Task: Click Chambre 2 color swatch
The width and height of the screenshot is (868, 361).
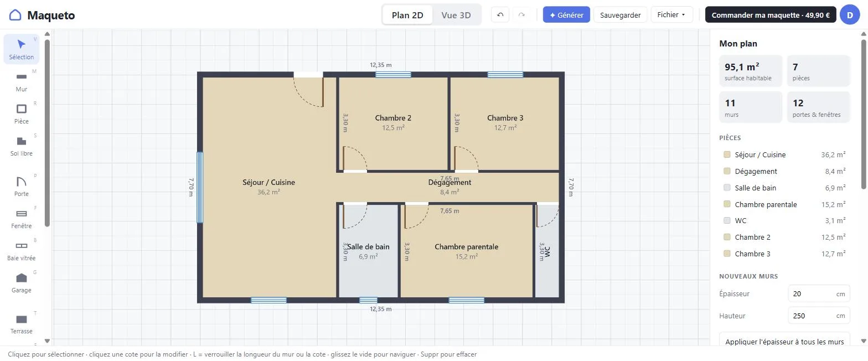Action: 727,237
